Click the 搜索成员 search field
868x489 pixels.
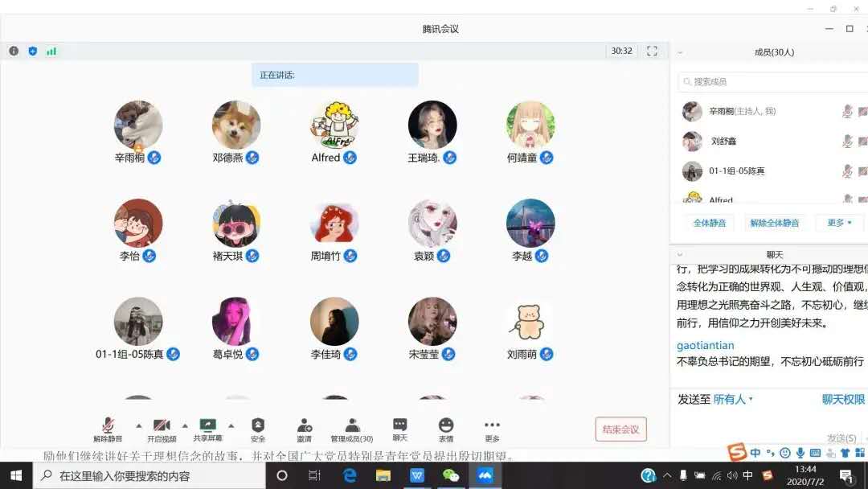click(772, 81)
